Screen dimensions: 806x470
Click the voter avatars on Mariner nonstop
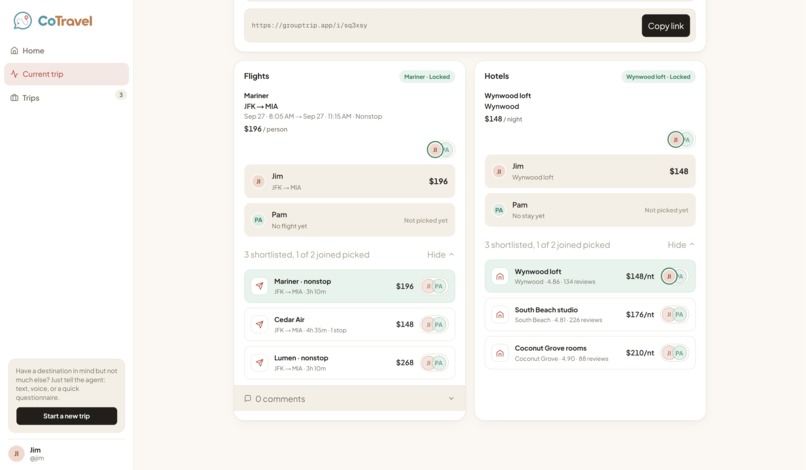[x=433, y=286]
